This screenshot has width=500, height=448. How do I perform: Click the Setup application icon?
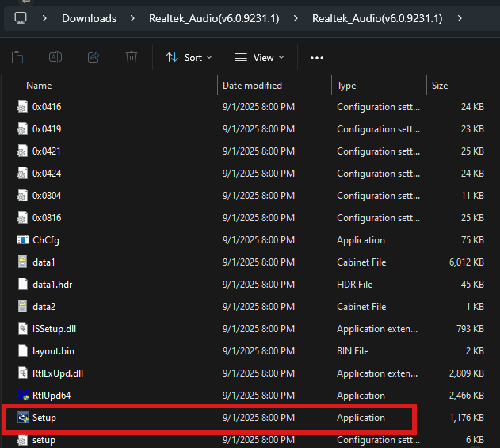click(23, 417)
